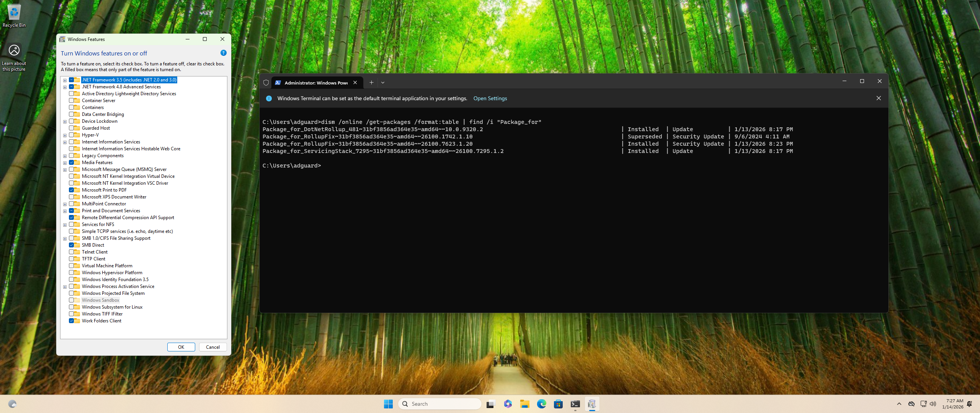Select Virtual Machine Platform item
The image size is (980, 413).
[x=107, y=266]
